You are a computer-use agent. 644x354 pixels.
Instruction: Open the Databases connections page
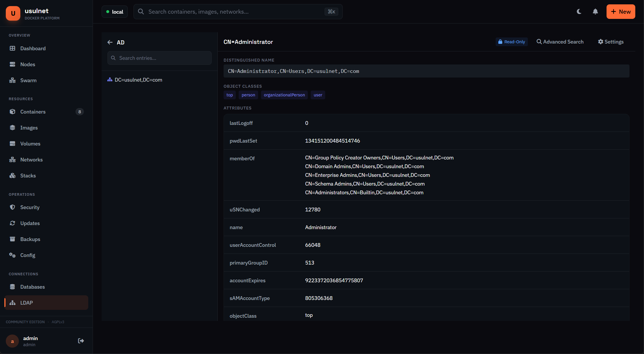33,287
